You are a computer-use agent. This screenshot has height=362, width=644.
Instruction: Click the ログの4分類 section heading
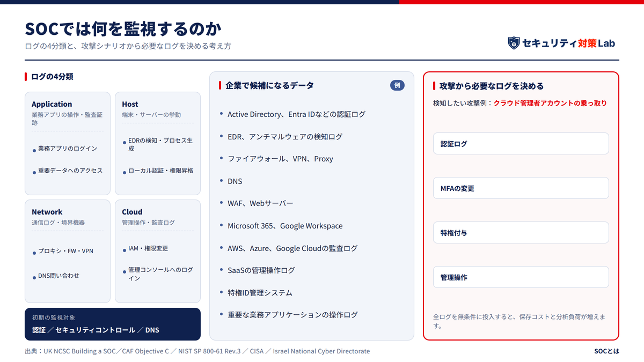tap(52, 77)
